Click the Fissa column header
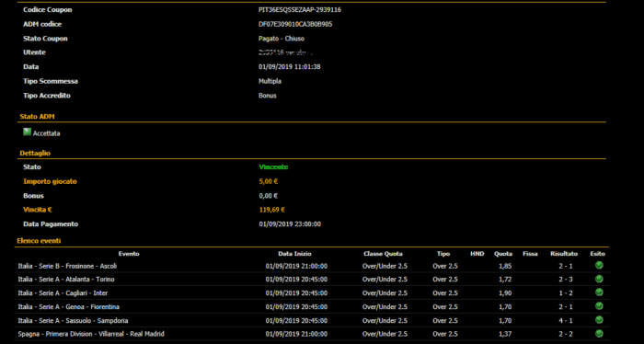Screen dimensions: 644x344 point(530,254)
